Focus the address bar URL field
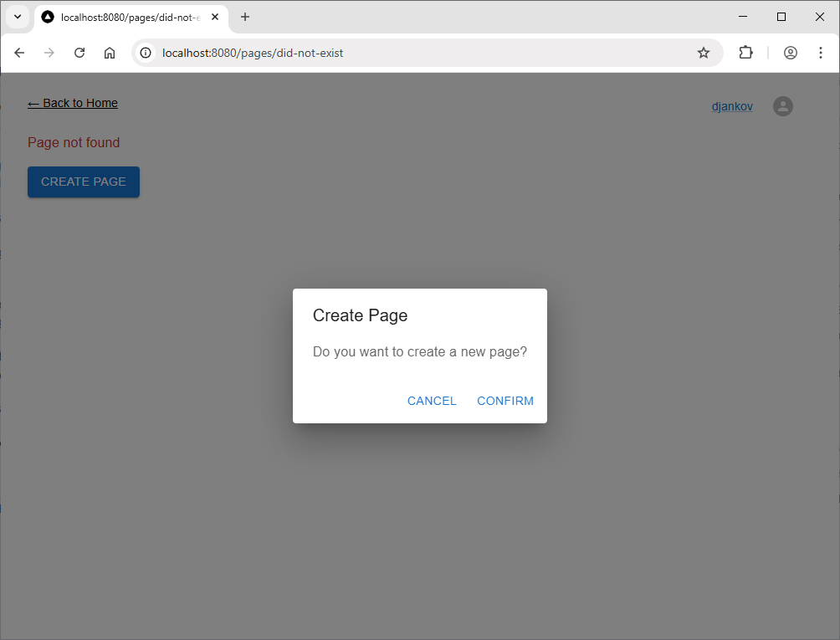Image resolution: width=840 pixels, height=640 pixels. coord(418,53)
